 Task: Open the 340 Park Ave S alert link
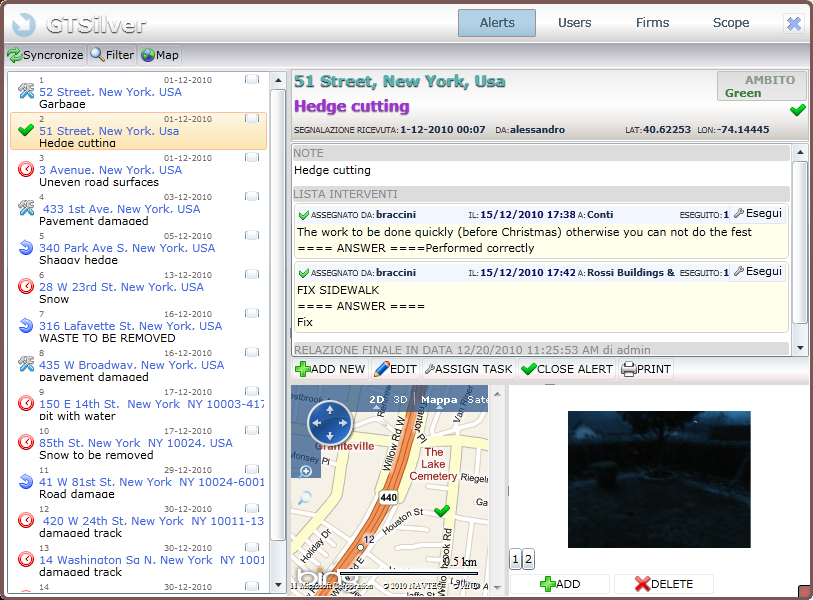tap(127, 248)
